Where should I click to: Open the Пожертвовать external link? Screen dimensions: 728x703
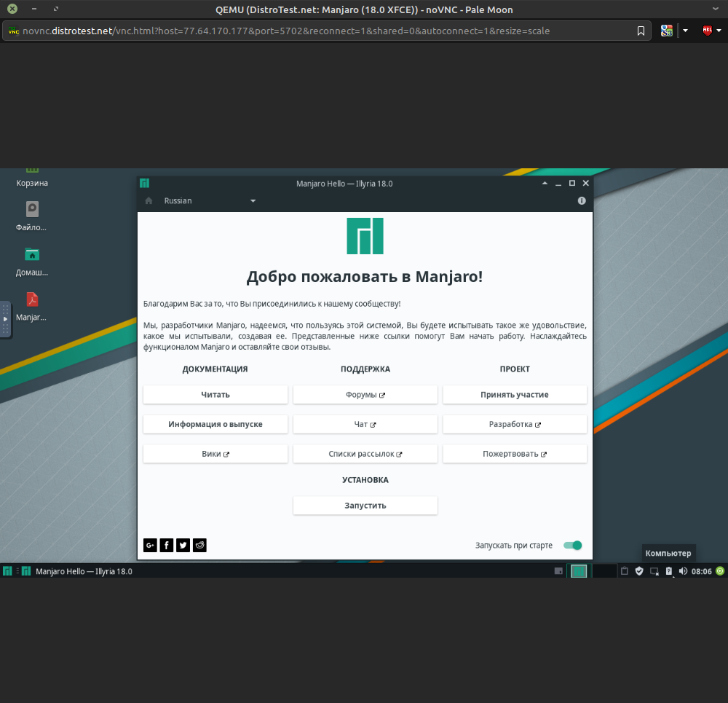(x=515, y=454)
